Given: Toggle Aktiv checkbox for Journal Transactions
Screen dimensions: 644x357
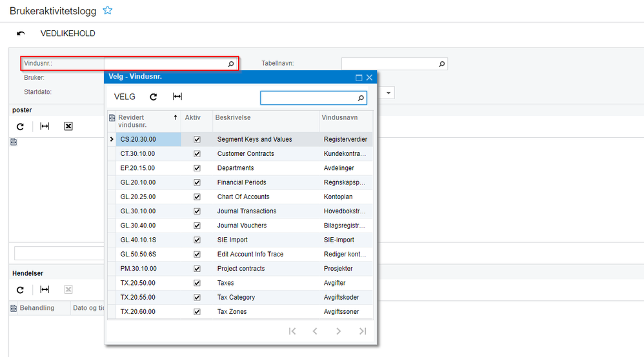Looking at the screenshot, I should pyautogui.click(x=197, y=211).
